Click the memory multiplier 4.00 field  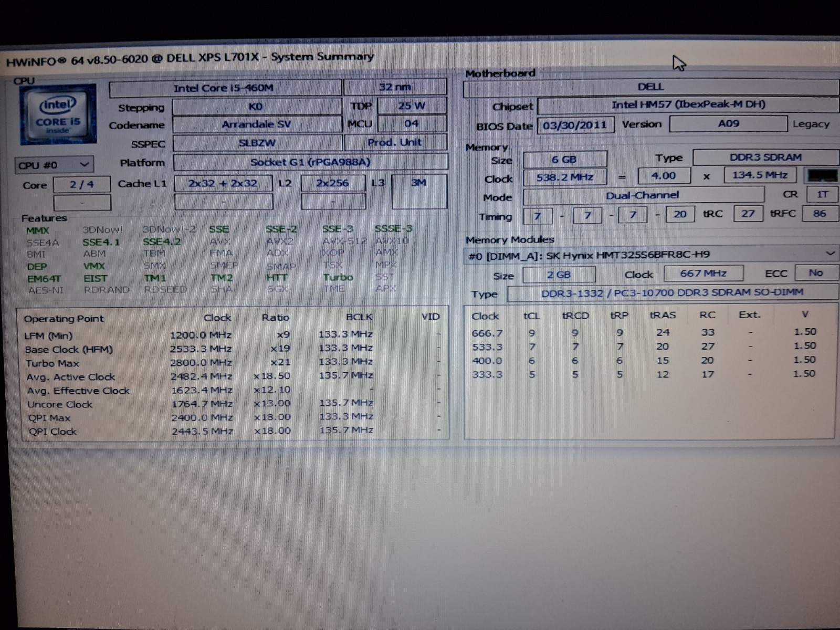[664, 176]
